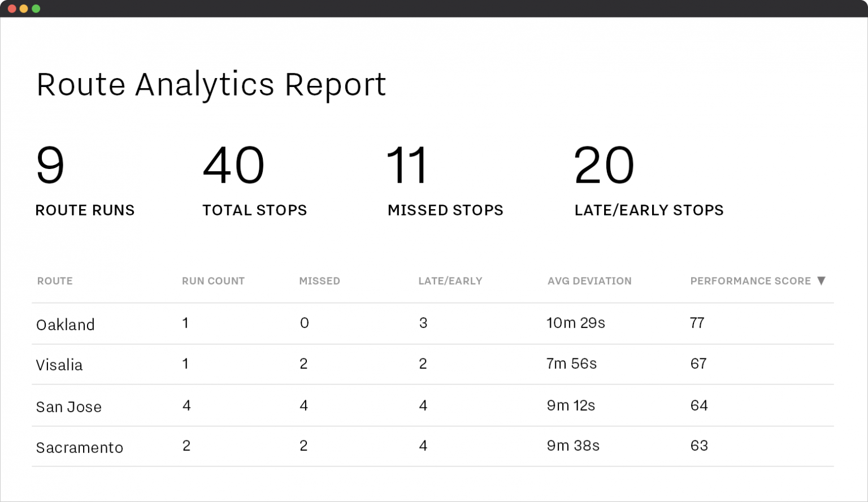Select the Visalia route row
868x502 pixels.
(x=59, y=365)
